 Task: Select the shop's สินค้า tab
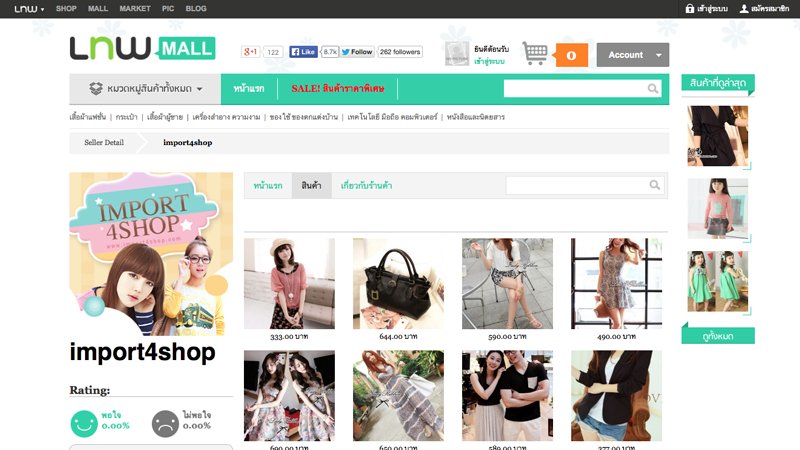pos(311,185)
